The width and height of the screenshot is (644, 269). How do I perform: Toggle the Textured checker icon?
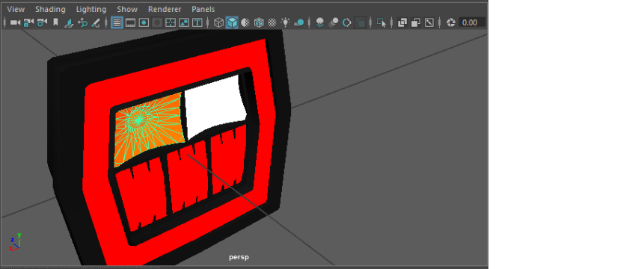click(272, 22)
